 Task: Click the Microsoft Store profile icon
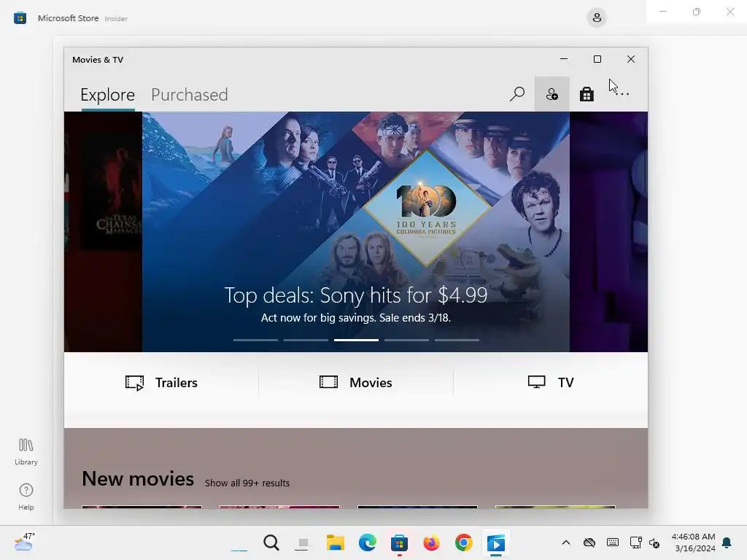coord(597,18)
